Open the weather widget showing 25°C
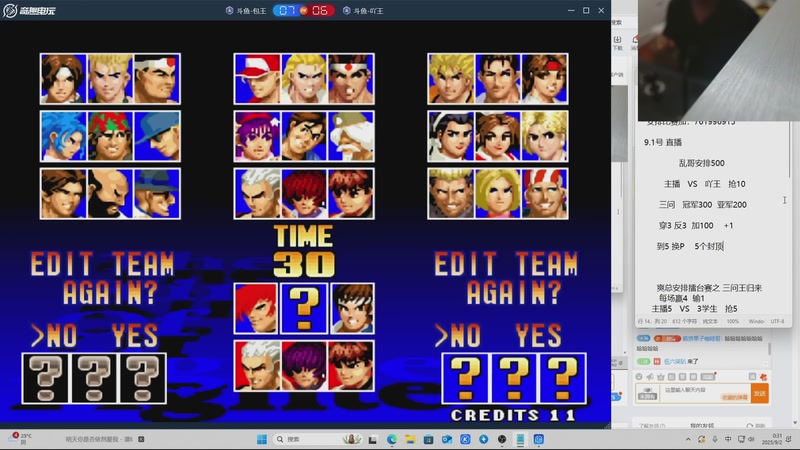The image size is (800, 450). [20, 438]
